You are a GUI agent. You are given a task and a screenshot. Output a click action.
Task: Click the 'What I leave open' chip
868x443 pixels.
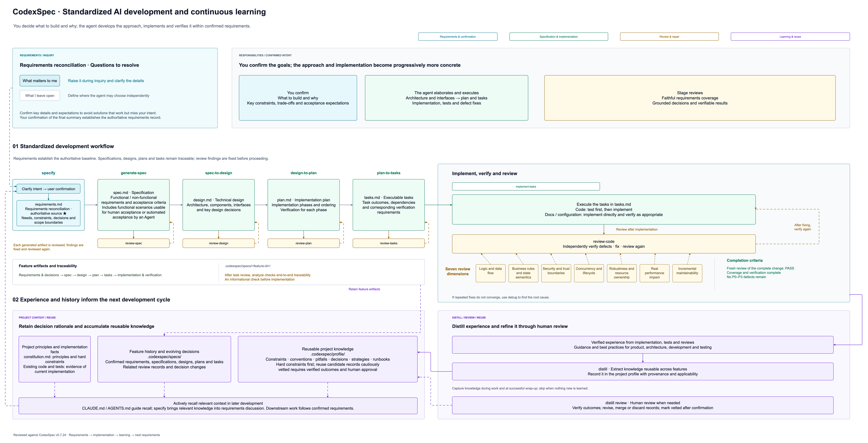(x=40, y=95)
